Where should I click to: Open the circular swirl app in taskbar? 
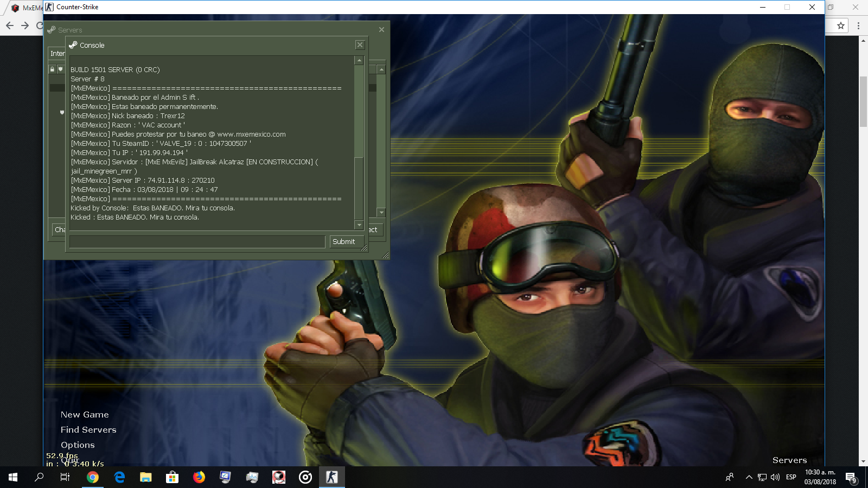tap(305, 477)
